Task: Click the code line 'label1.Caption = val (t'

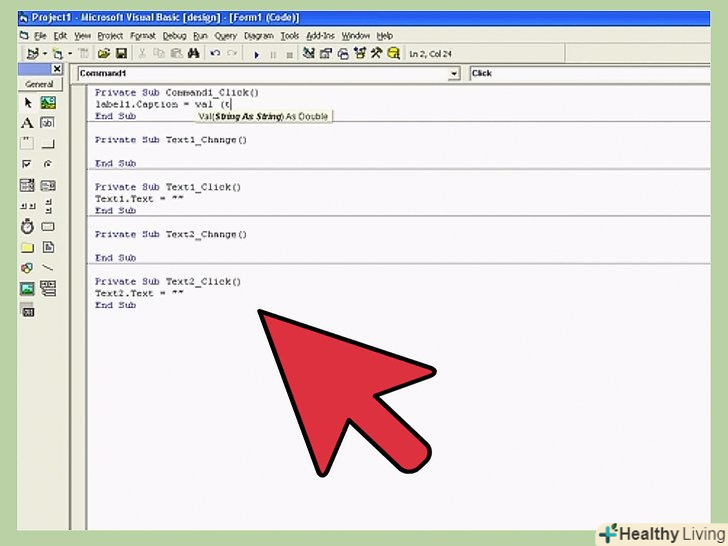Action: pyautogui.click(x=163, y=104)
